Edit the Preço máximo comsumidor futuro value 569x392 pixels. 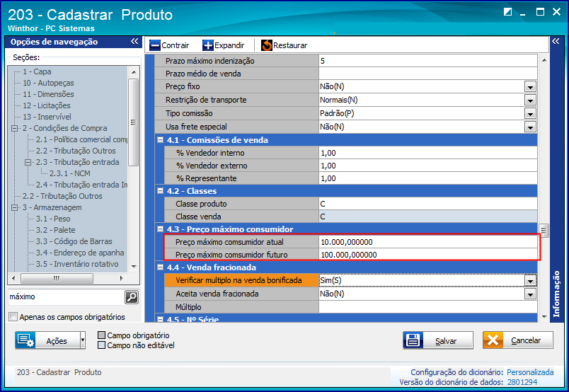428,255
